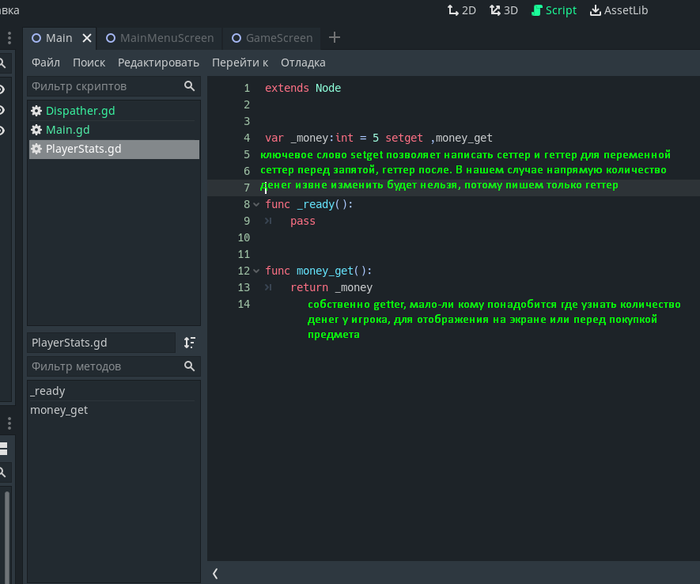
Task: Switch to the 2D workspace
Action: pos(462,11)
